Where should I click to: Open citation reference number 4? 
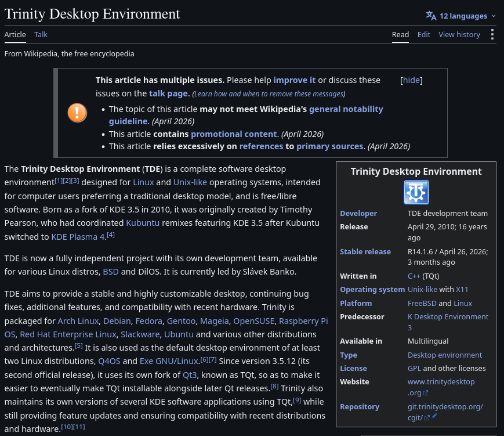point(111,235)
